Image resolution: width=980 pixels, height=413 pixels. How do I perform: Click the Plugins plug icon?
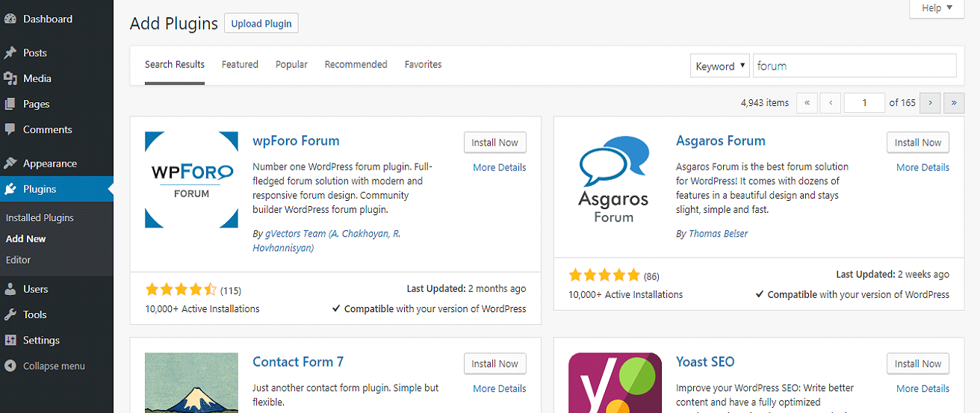(x=10, y=189)
